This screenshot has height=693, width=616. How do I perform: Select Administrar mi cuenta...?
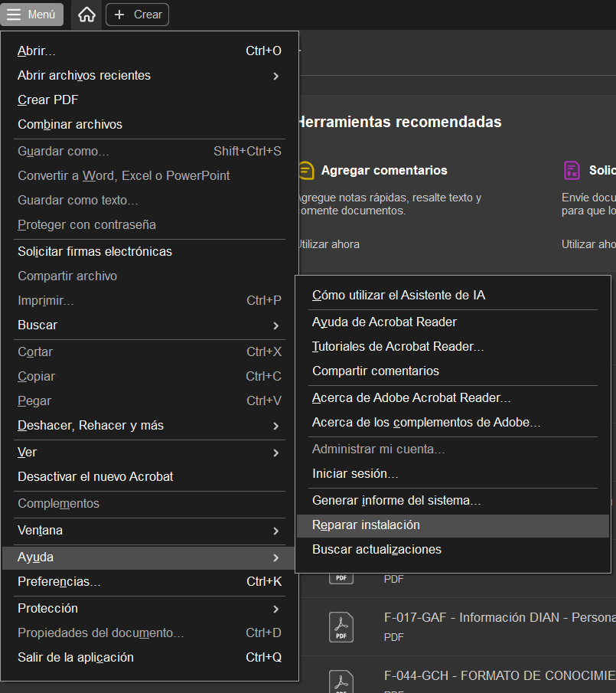click(452, 449)
